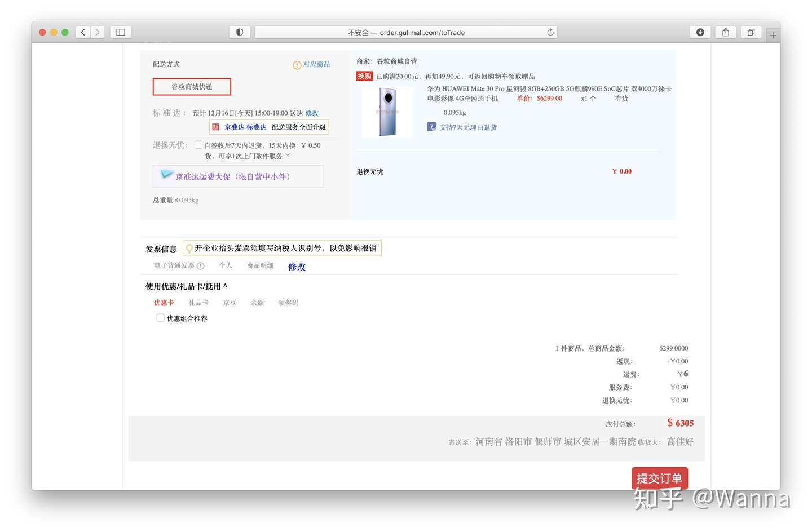Switch to the 领奖码 tab
This screenshot has height=532, width=812.
[288, 303]
